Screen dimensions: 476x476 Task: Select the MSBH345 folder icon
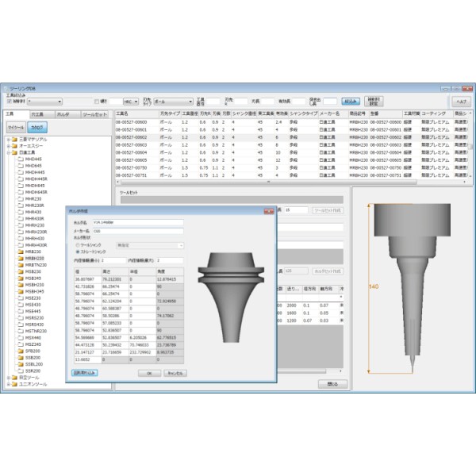pyautogui.click(x=21, y=291)
